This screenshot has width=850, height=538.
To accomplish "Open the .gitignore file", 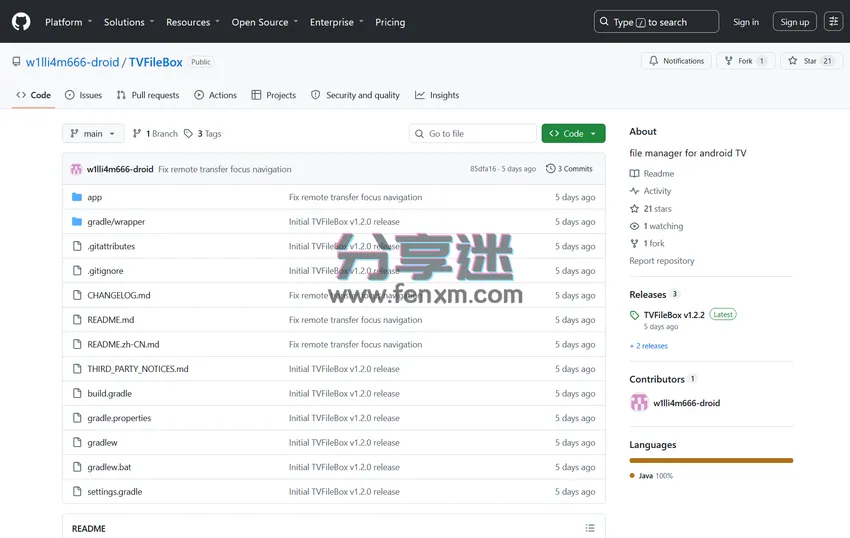I will pyautogui.click(x=105, y=271).
